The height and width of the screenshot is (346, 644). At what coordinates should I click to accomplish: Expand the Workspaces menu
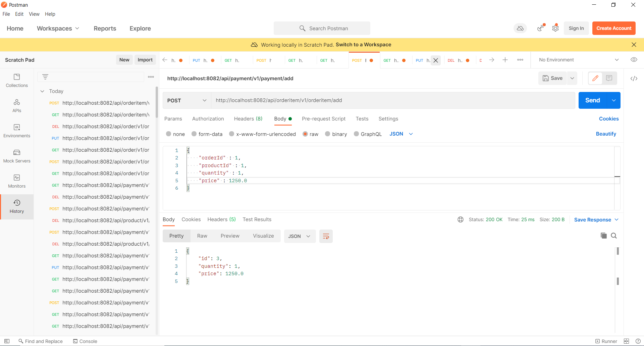(x=58, y=29)
